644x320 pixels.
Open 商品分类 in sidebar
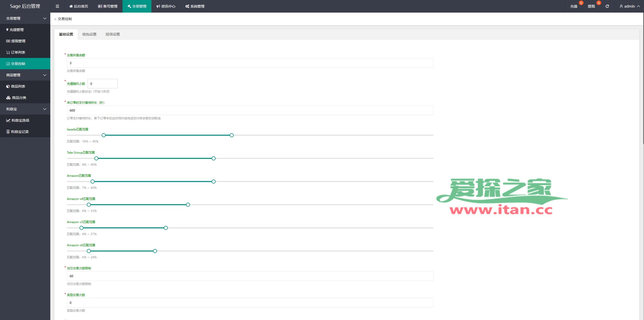coord(19,98)
